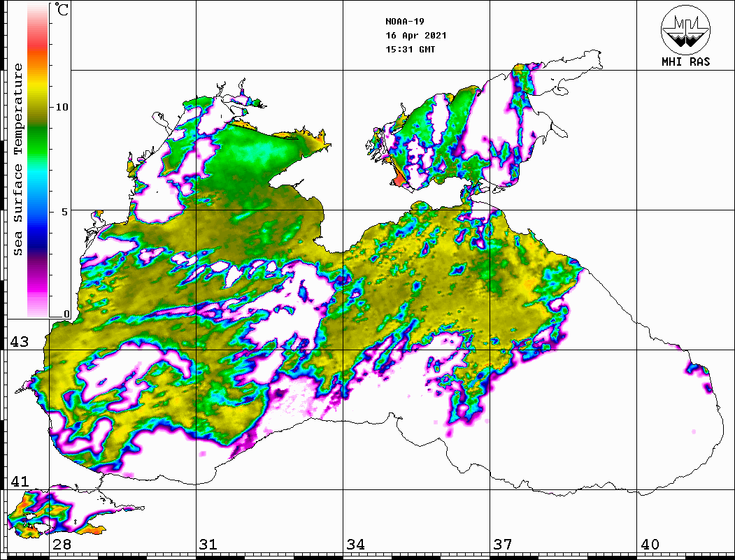Click the green band of color bar
The height and width of the screenshot is (560, 735).
point(38,141)
